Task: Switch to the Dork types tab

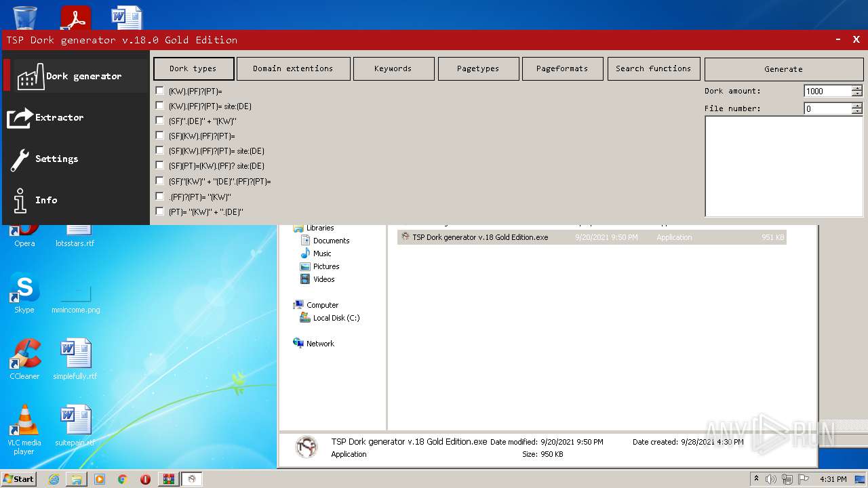Action: 194,68
